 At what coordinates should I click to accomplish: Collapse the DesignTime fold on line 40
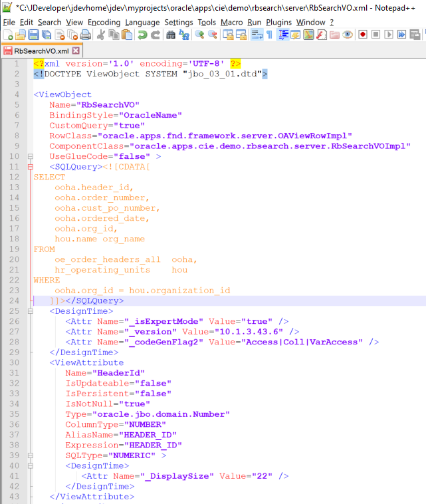tap(31, 465)
